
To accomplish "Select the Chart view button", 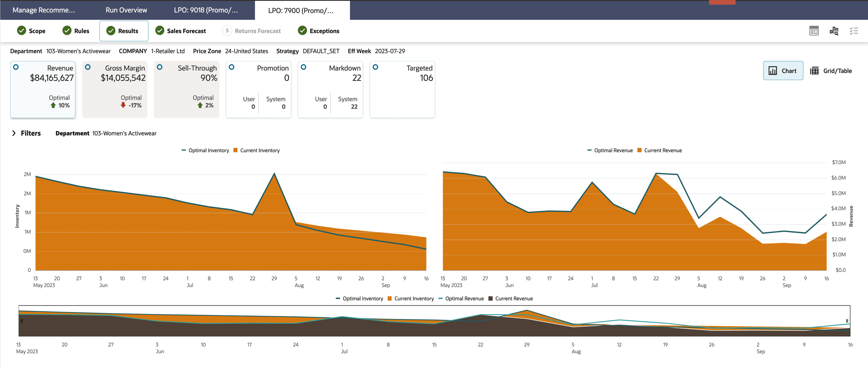I will point(783,71).
